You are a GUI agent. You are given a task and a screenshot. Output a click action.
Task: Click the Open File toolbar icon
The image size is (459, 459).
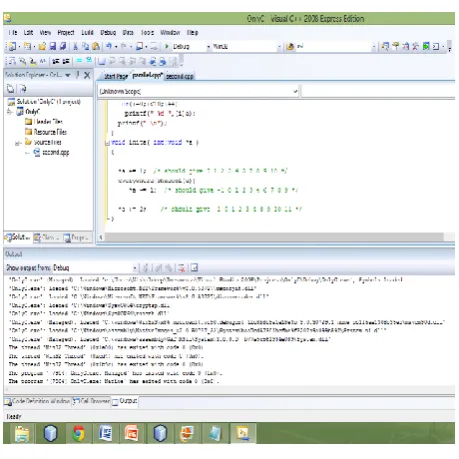coord(42,46)
